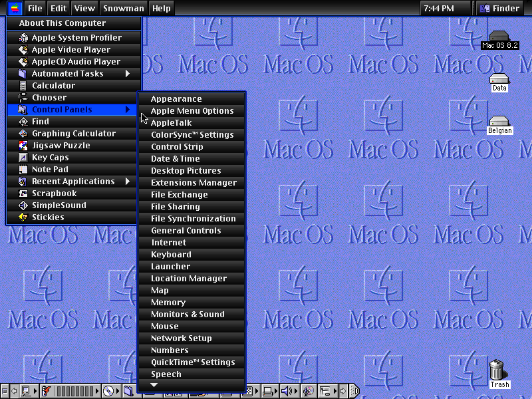Launch SimpleSound
This screenshot has width=532, height=399.
[72, 205]
